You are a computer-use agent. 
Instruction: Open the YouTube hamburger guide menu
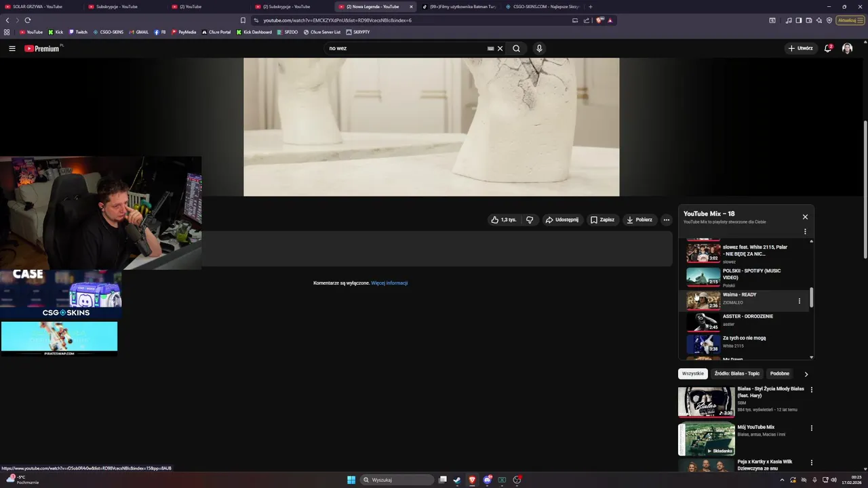pyautogui.click(x=12, y=49)
